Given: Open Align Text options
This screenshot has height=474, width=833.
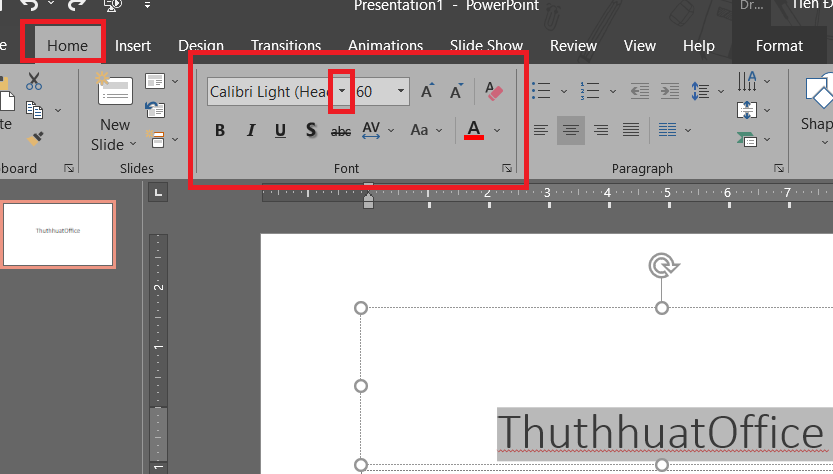Looking at the screenshot, I should pos(747,110).
